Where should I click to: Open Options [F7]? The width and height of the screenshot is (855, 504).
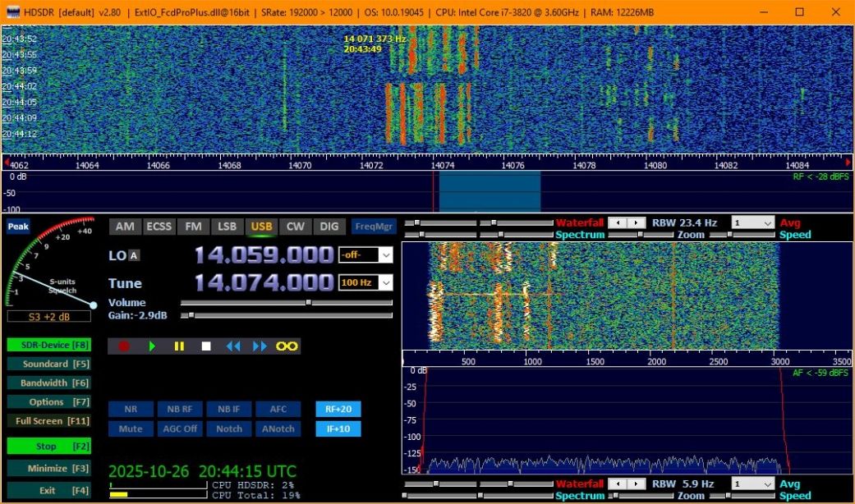[x=48, y=402]
